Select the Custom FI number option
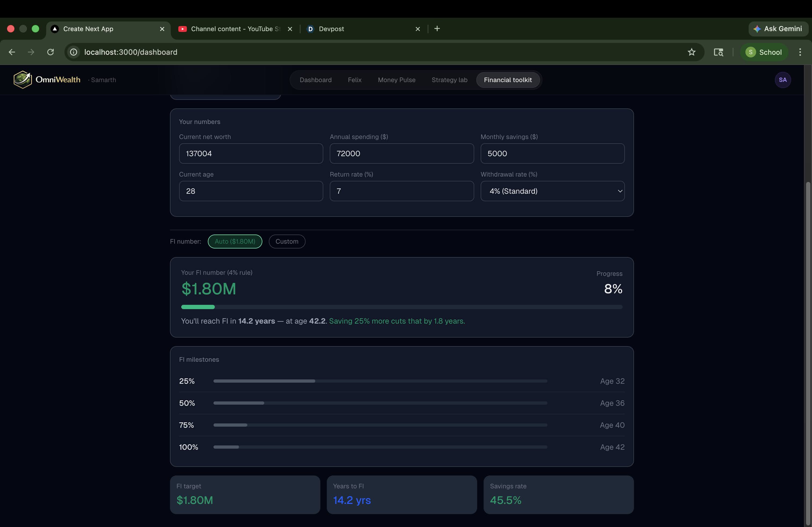812x527 pixels. click(x=287, y=241)
